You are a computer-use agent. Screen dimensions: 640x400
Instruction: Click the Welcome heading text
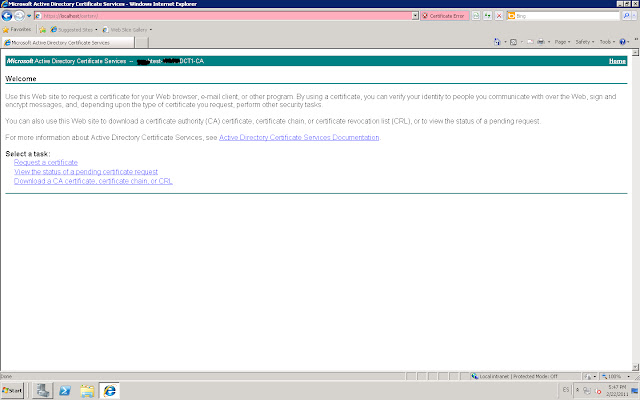point(21,79)
